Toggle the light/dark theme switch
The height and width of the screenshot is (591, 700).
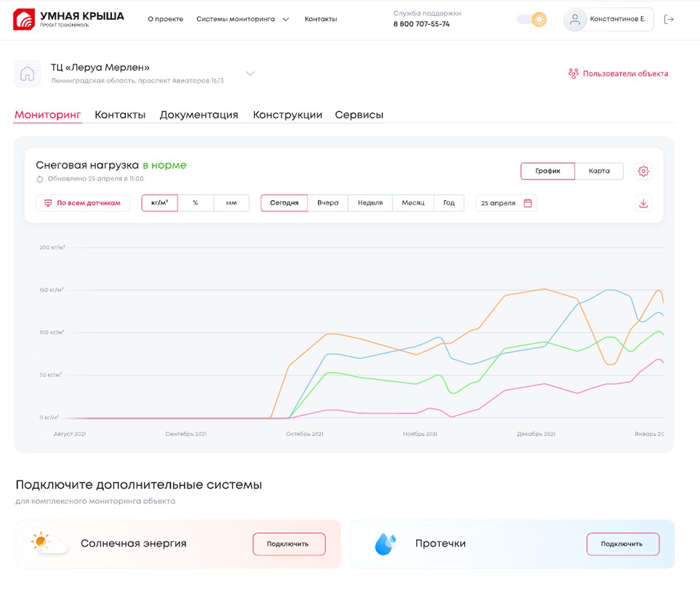pyautogui.click(x=531, y=20)
